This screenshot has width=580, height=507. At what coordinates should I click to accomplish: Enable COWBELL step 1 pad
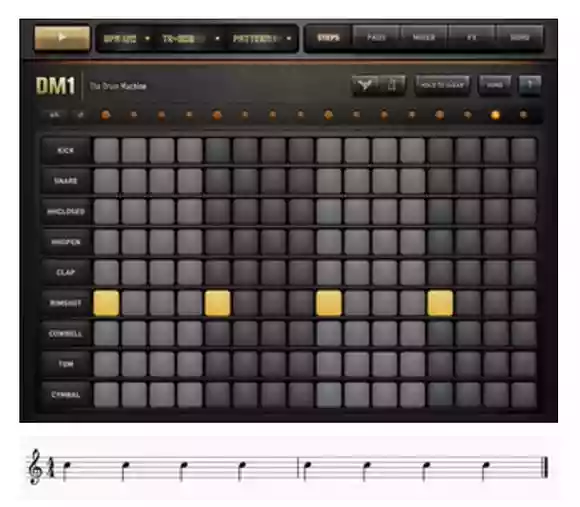point(107,334)
